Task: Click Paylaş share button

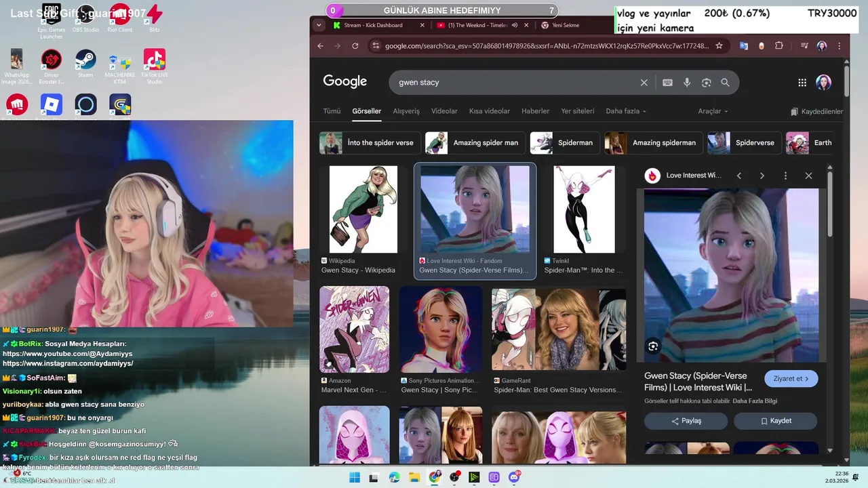Action: (686, 421)
